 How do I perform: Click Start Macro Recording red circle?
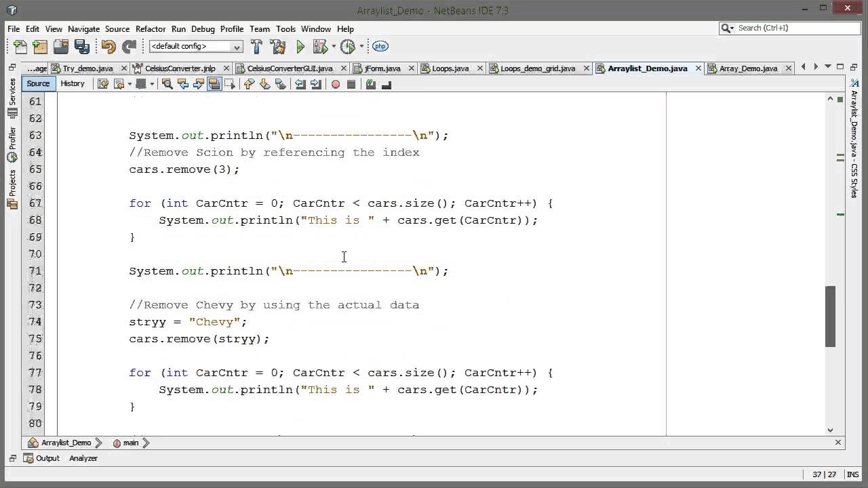pyautogui.click(x=335, y=84)
